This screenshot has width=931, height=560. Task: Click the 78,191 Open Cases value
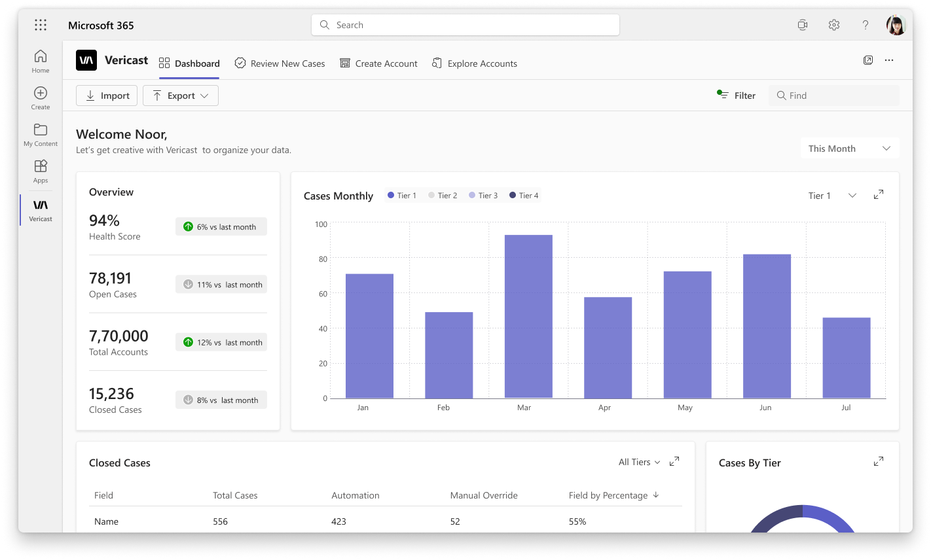coord(110,278)
